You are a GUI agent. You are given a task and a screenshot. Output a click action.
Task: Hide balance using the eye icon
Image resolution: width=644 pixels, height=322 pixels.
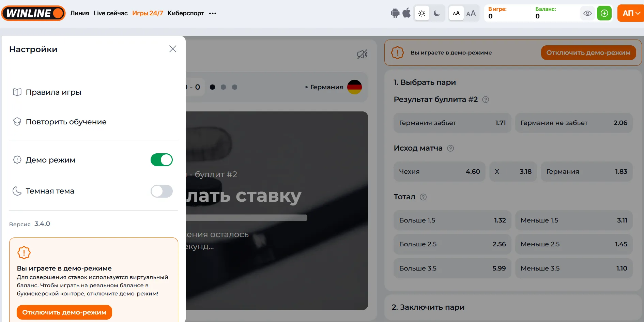click(x=587, y=13)
